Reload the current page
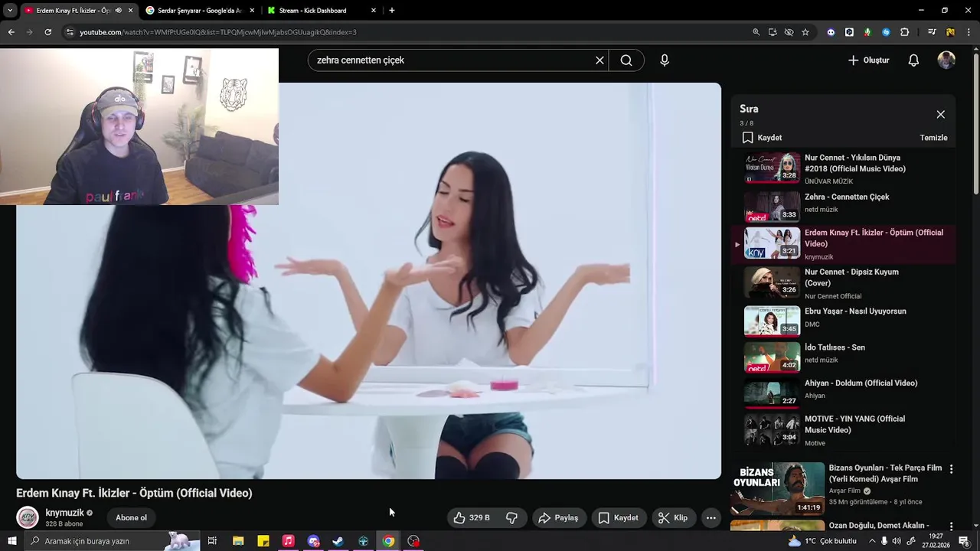This screenshot has height=551, width=980. pos(48,32)
